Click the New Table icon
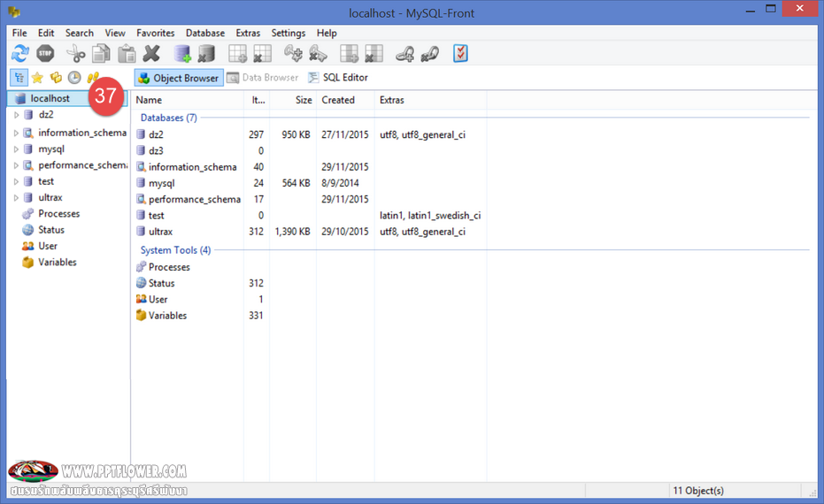The height and width of the screenshot is (504, 824). pyautogui.click(x=237, y=54)
